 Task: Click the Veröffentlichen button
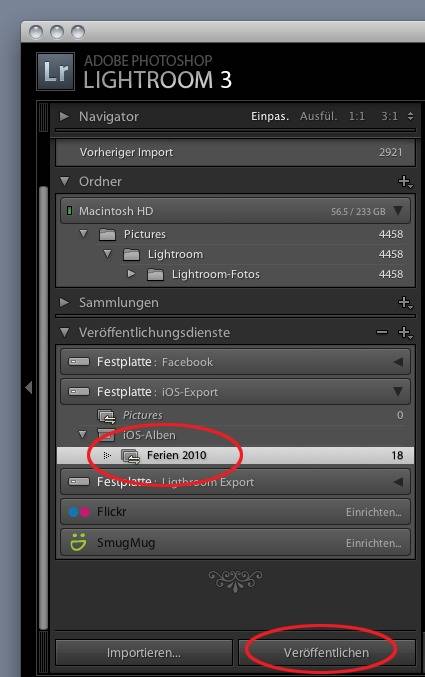pos(327,652)
